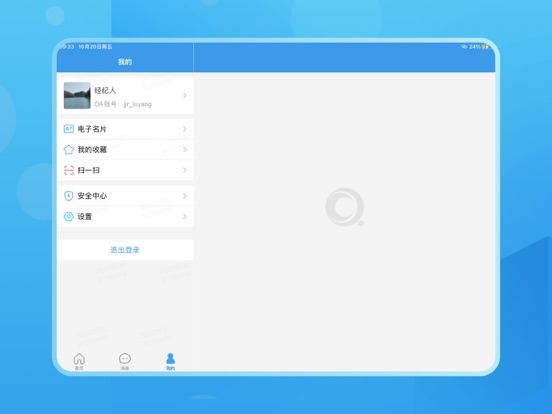Select the 我的 profile tab icon
552x414 pixels.
[x=170, y=358]
